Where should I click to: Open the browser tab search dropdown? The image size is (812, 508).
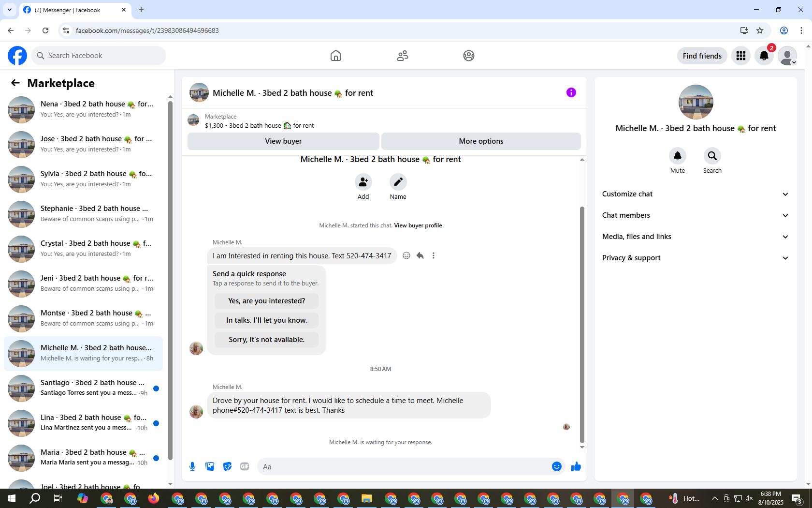[9, 10]
